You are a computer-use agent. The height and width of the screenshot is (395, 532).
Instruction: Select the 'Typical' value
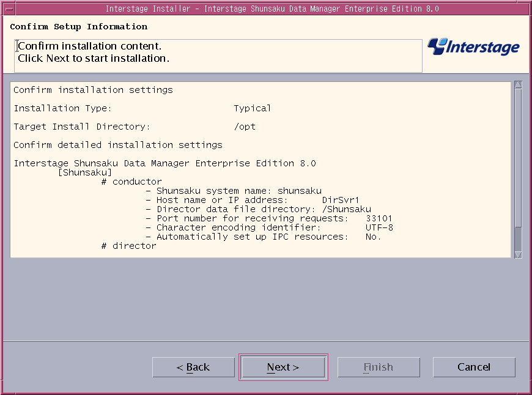[x=252, y=108]
